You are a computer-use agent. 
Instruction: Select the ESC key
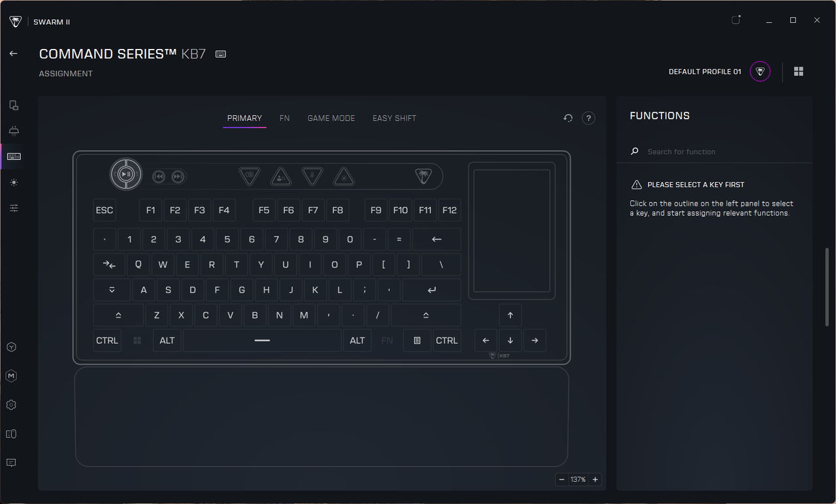pos(104,210)
